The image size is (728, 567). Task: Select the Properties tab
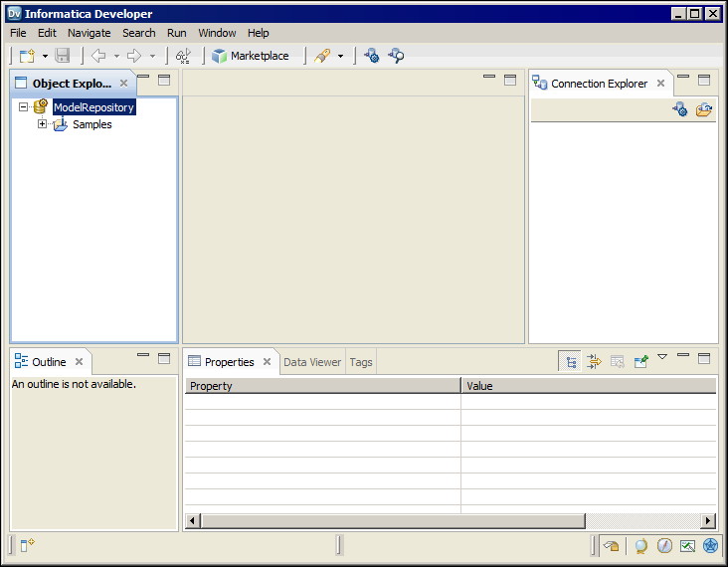pyautogui.click(x=230, y=362)
